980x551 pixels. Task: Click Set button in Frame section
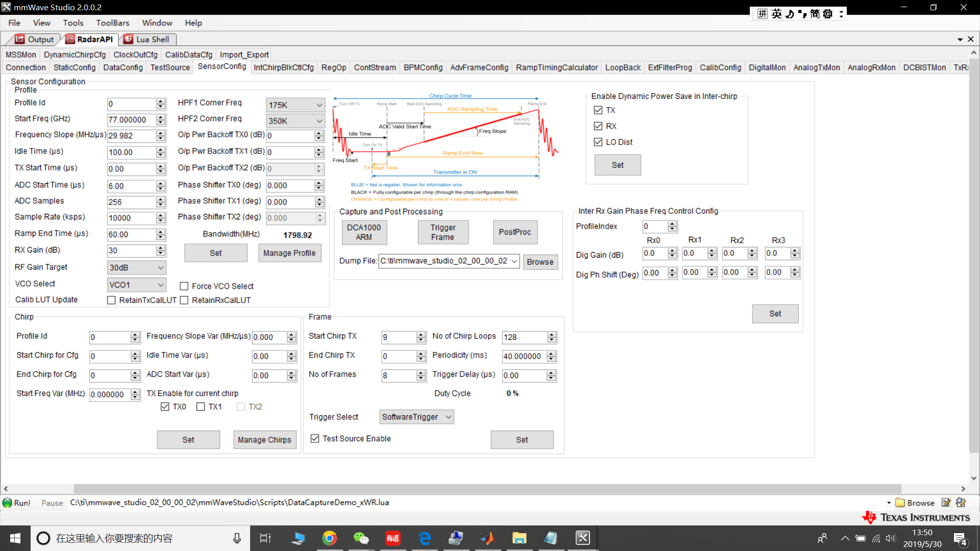point(522,440)
